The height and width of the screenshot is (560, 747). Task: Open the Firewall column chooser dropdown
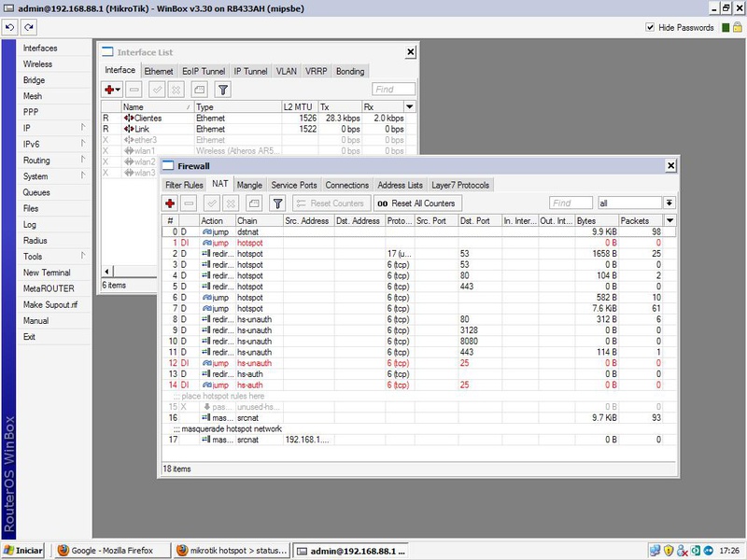[x=669, y=220]
